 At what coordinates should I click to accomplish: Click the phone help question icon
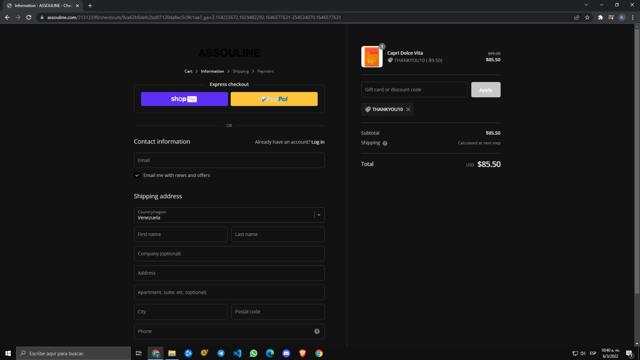click(x=317, y=331)
